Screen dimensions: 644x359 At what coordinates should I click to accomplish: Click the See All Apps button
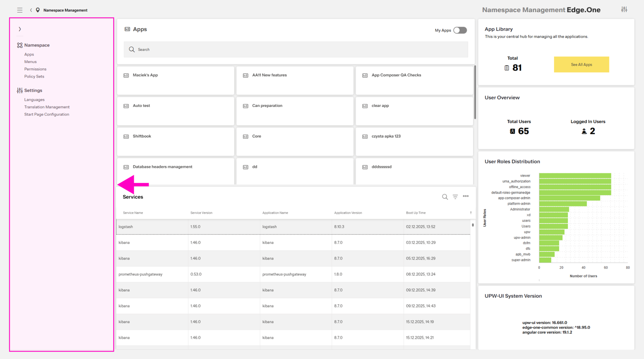pyautogui.click(x=581, y=64)
